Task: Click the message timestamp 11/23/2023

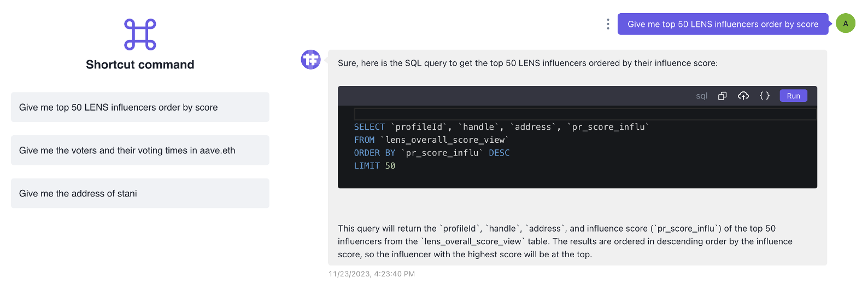Action: coord(372,274)
